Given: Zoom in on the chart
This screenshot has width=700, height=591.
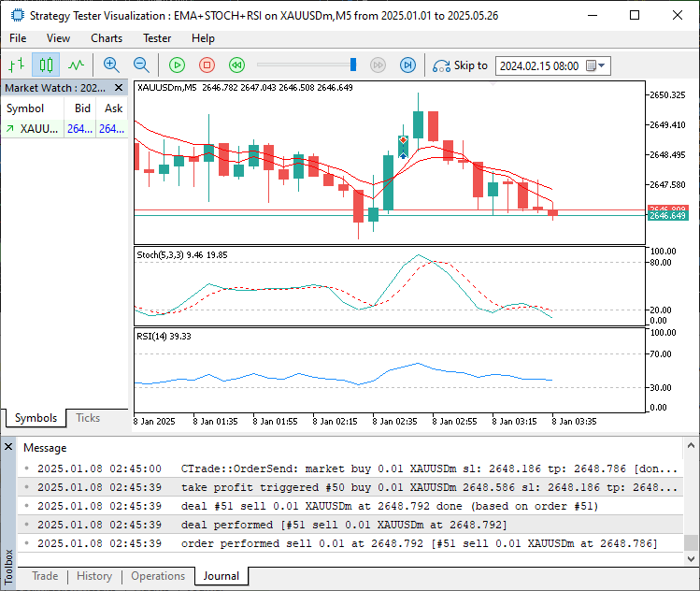Looking at the screenshot, I should (x=111, y=65).
